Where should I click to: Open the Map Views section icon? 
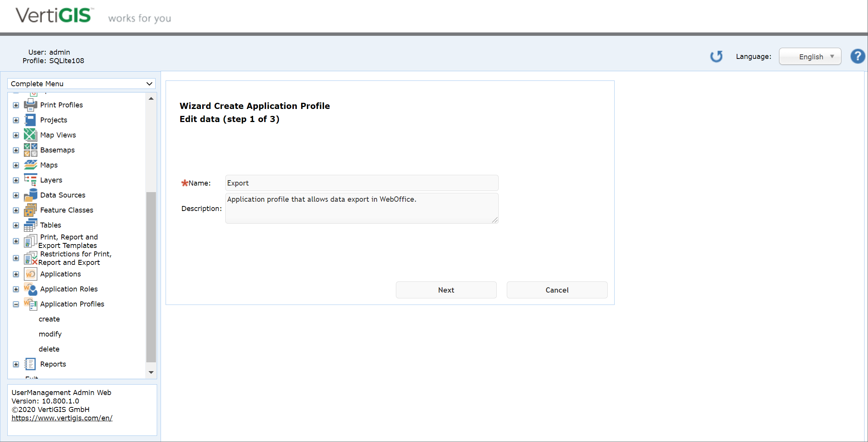pos(30,135)
